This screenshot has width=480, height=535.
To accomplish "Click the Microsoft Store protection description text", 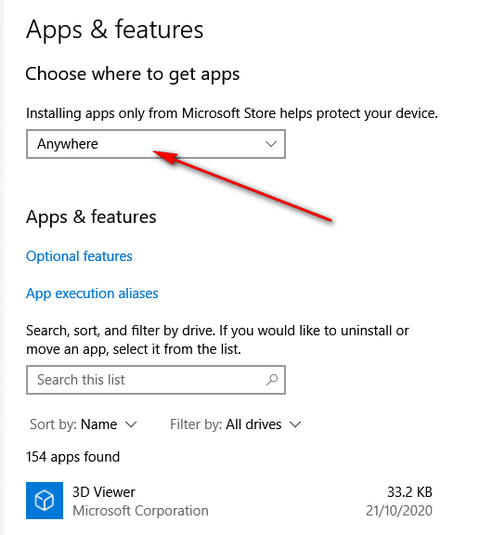I will click(x=232, y=113).
